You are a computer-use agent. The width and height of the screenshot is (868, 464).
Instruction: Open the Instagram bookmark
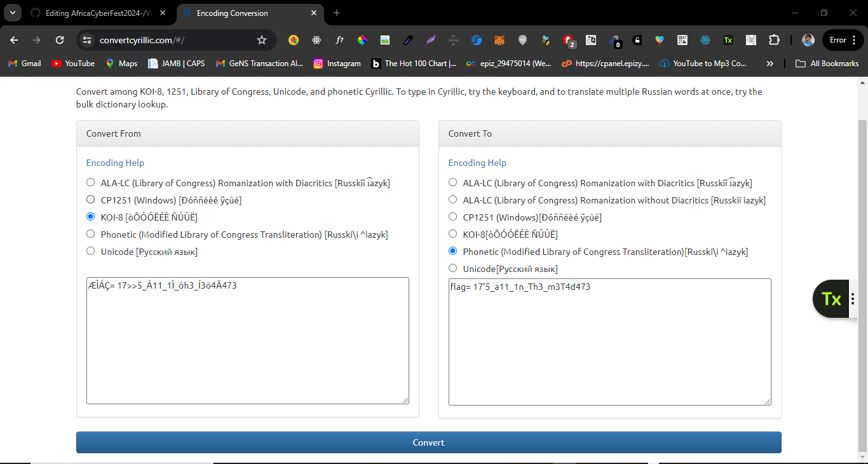click(337, 64)
